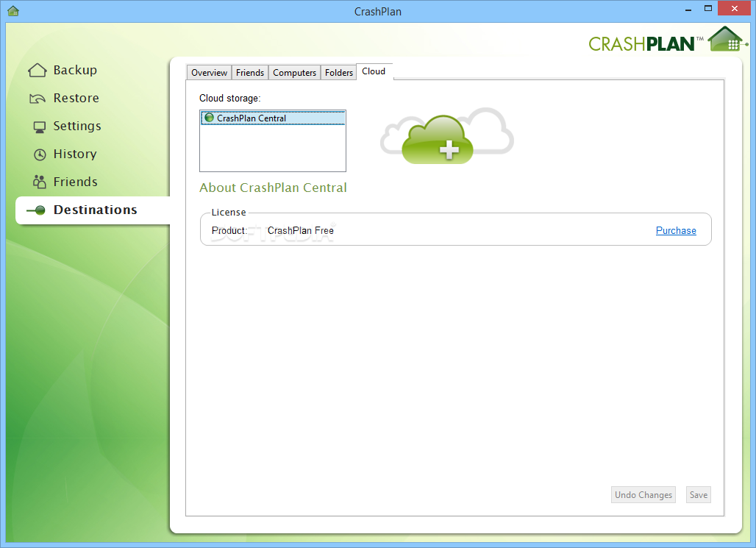This screenshot has width=756, height=548.
Task: Click the Settings monitor icon
Action: click(40, 127)
